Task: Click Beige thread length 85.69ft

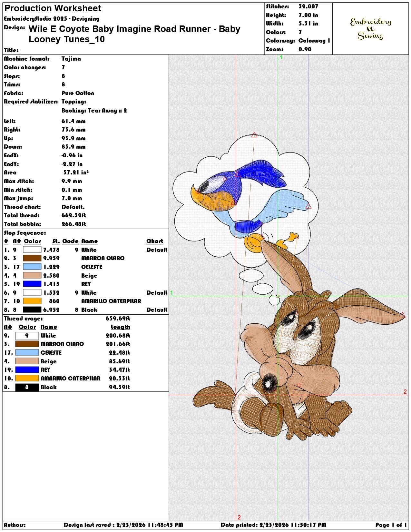Action: point(119,361)
